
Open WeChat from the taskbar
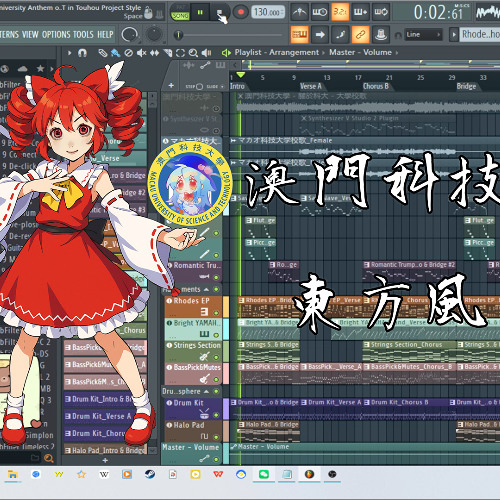pos(264,474)
